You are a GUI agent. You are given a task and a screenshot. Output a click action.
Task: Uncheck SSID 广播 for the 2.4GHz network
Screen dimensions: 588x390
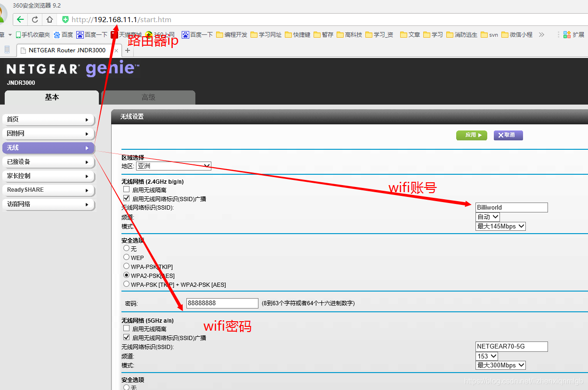[126, 198]
